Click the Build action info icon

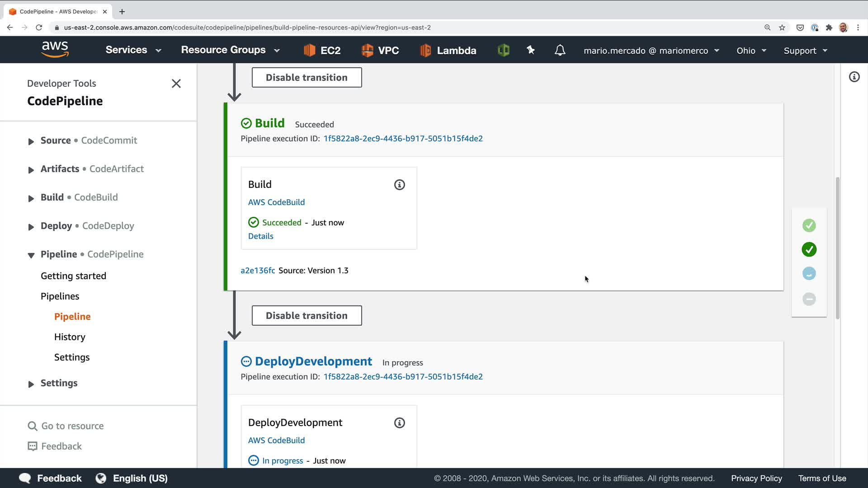pyautogui.click(x=399, y=185)
